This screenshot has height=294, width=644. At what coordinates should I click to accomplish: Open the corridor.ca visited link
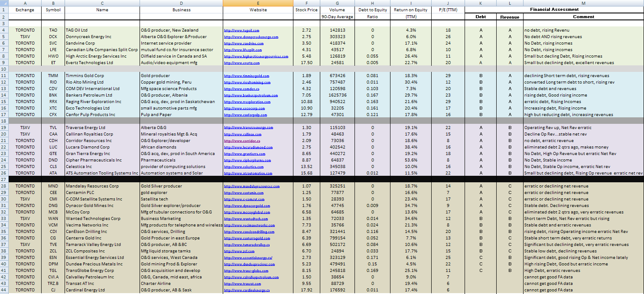pyautogui.click(x=242, y=141)
